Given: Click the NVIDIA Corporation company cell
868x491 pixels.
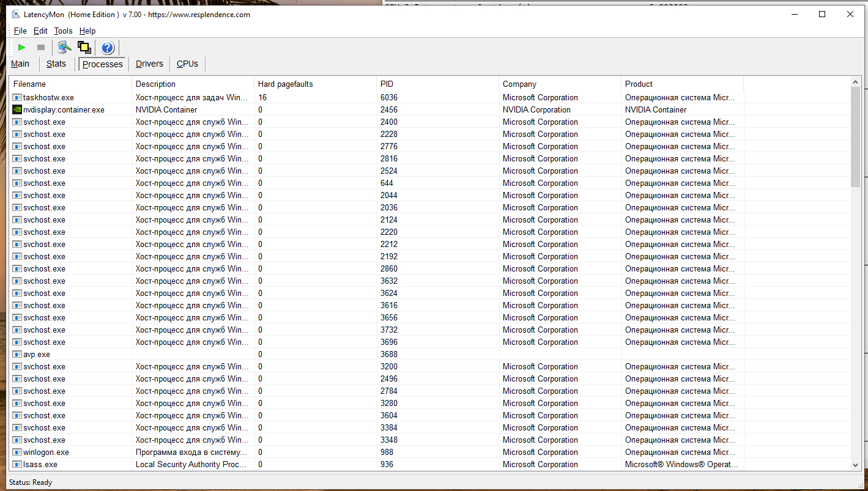Looking at the screenshot, I should pos(536,109).
